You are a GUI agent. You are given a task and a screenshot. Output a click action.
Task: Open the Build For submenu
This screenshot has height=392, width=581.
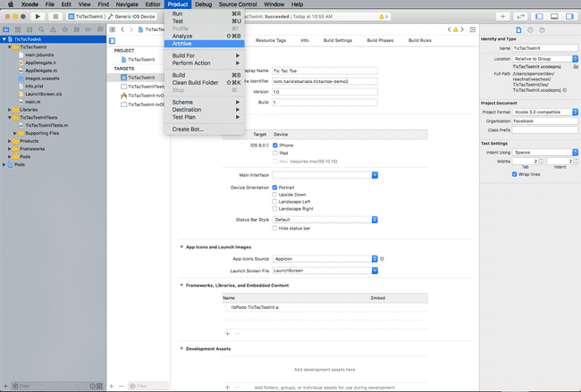[x=204, y=55]
